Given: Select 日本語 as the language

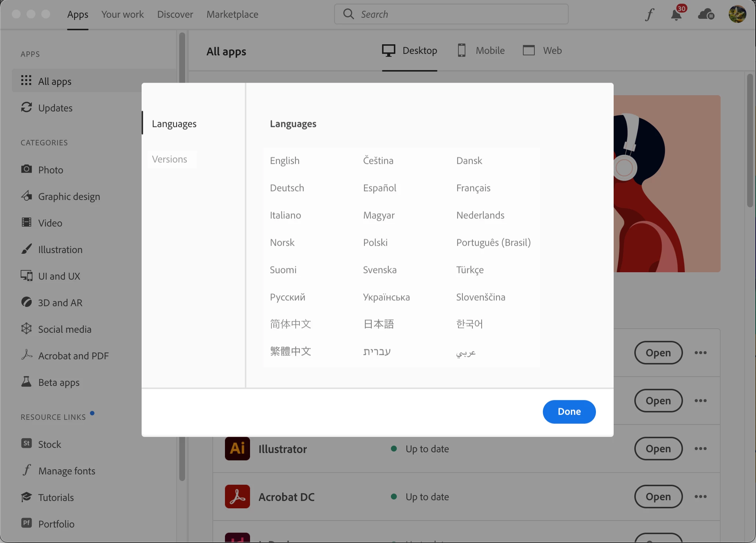Looking at the screenshot, I should [378, 324].
